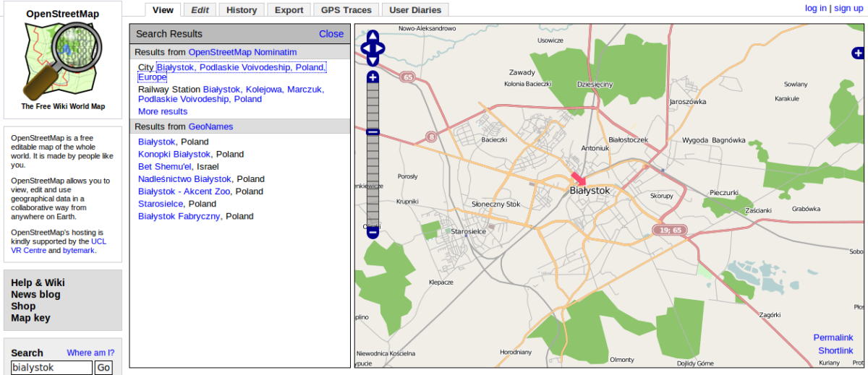Switch to the View tab
Viewport: 868px width, 375px height.
point(163,9)
